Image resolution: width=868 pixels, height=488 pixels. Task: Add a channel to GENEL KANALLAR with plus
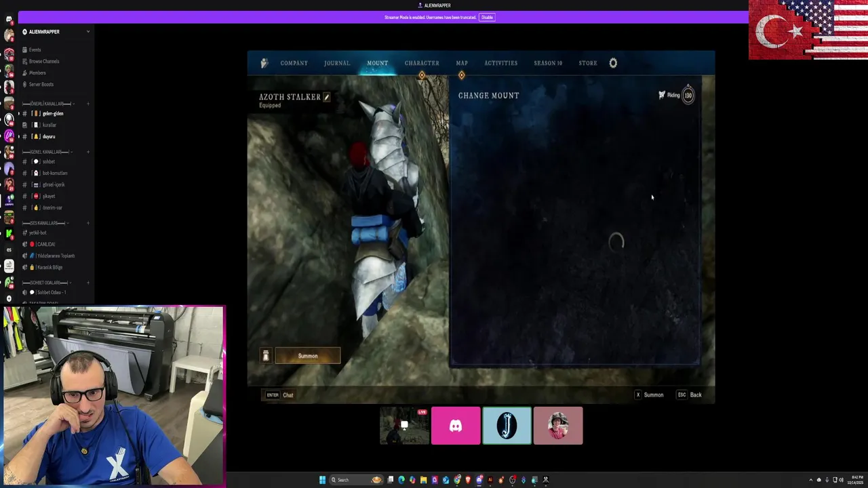(x=88, y=152)
